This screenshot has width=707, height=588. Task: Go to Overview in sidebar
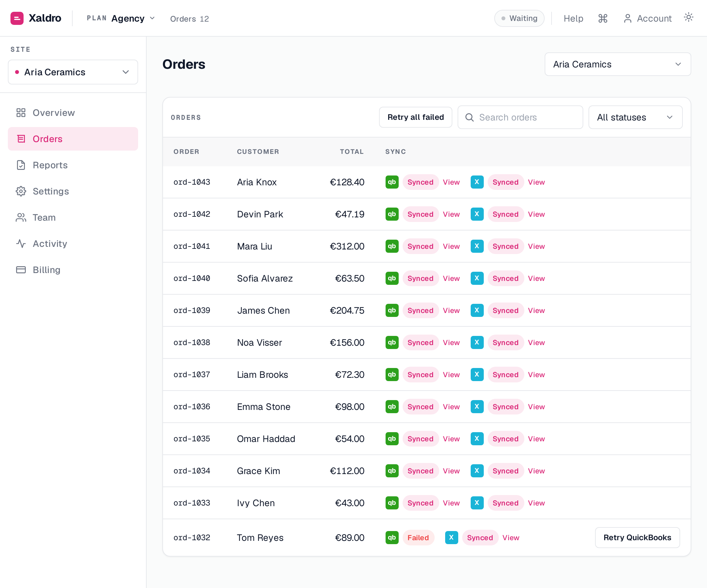(73, 113)
